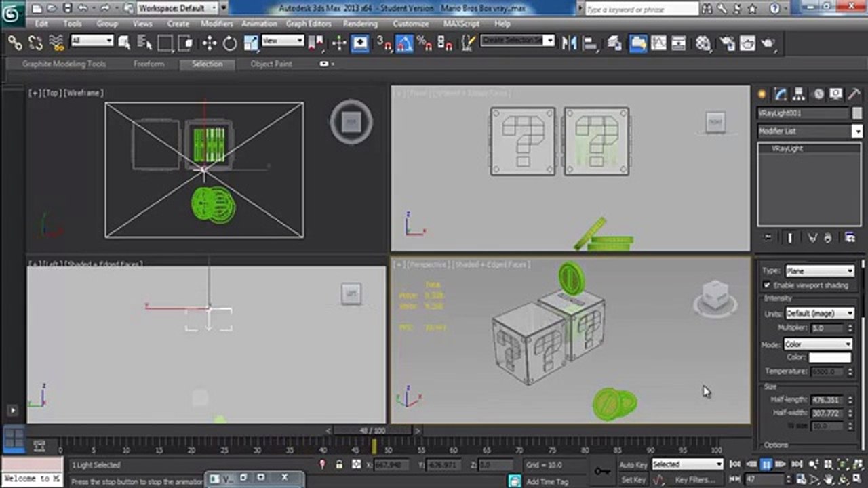Image resolution: width=868 pixels, height=488 pixels.
Task: Click the keyword search input field
Action: point(640,9)
